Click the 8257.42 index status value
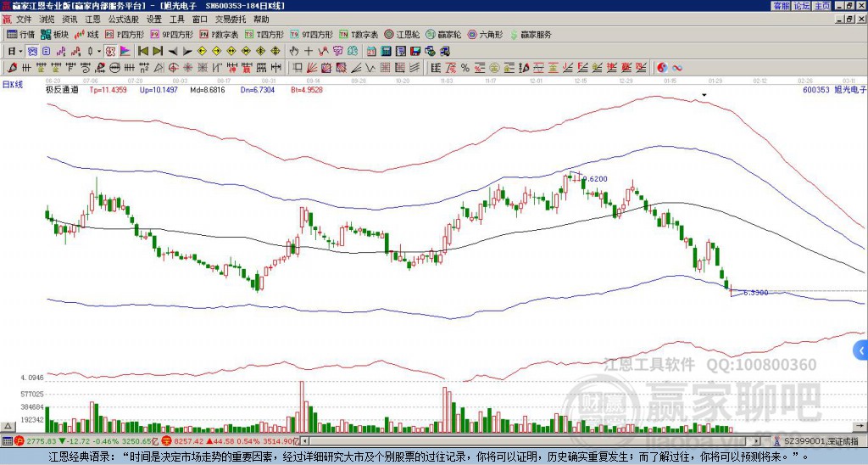Viewport: 868px width, 465px height. 190,441
